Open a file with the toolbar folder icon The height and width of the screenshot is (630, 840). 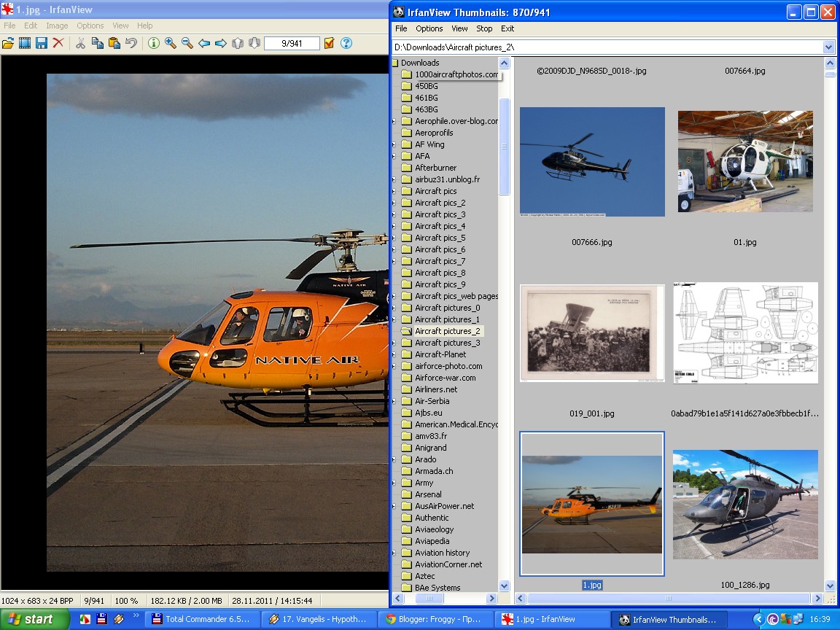[x=8, y=44]
